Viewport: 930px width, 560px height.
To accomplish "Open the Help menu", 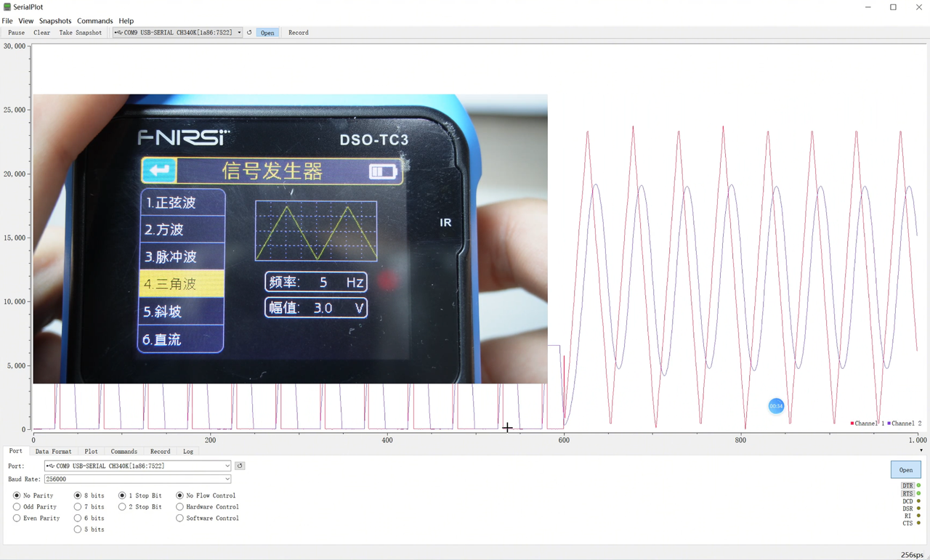I will [126, 21].
